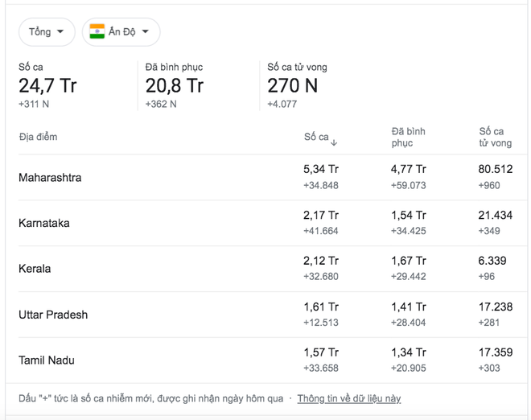This screenshot has height=420, width=531.
Task: Click Kerala recovered value 1,67 Tr
Action: point(409,261)
